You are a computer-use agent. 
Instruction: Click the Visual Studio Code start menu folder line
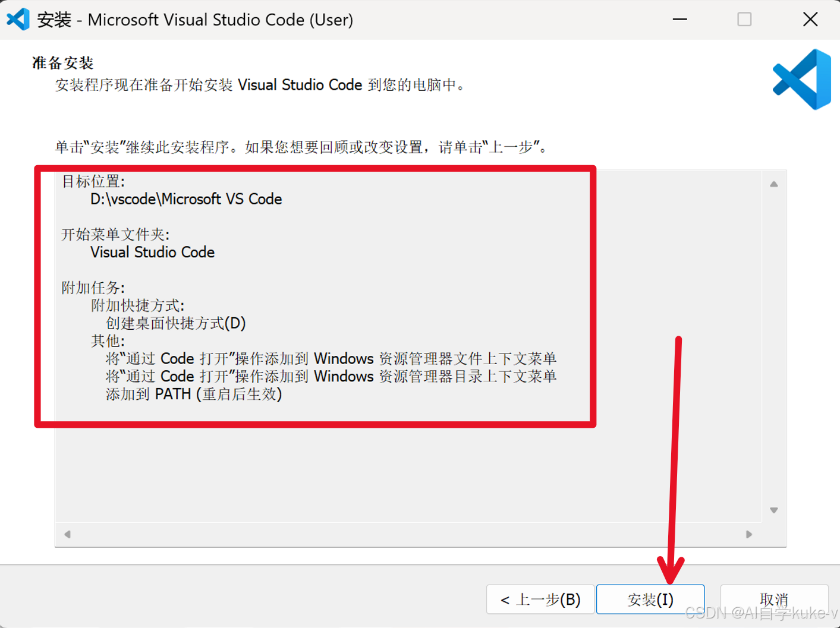pos(152,252)
